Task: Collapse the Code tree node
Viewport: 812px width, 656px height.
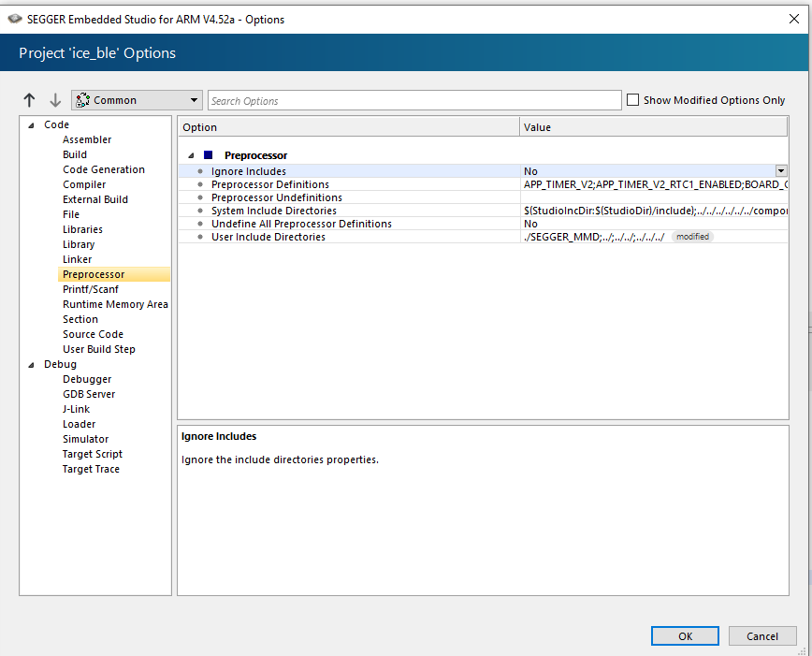Action: pos(30,125)
